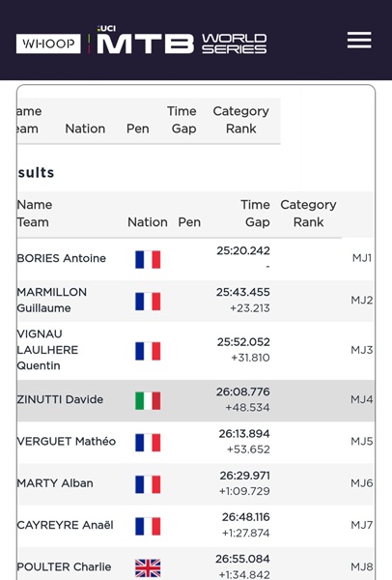Screen dimensions: 392x580
Task: Click the Italian flag beside ZINUTTI Davide
Action: tap(148, 400)
